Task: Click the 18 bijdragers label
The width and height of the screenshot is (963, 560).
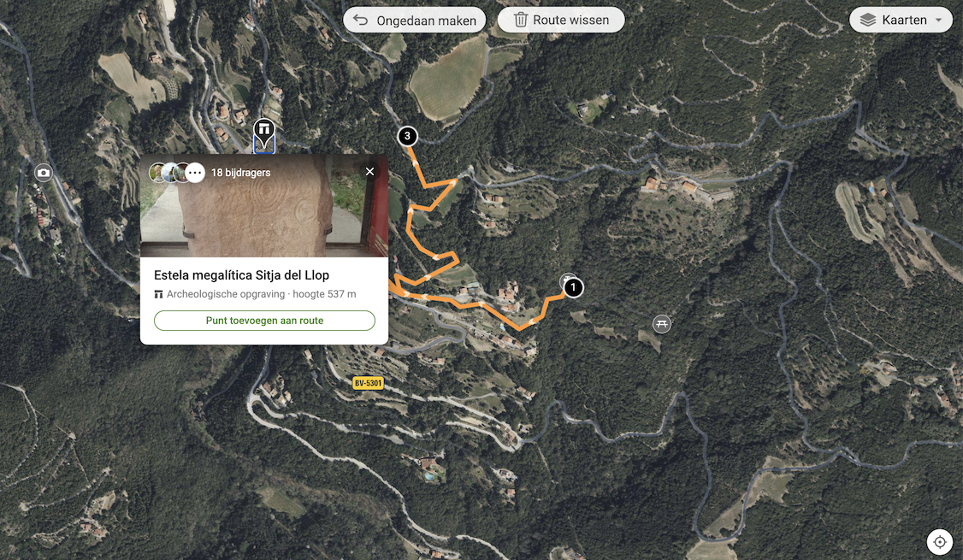Action: coord(241,173)
